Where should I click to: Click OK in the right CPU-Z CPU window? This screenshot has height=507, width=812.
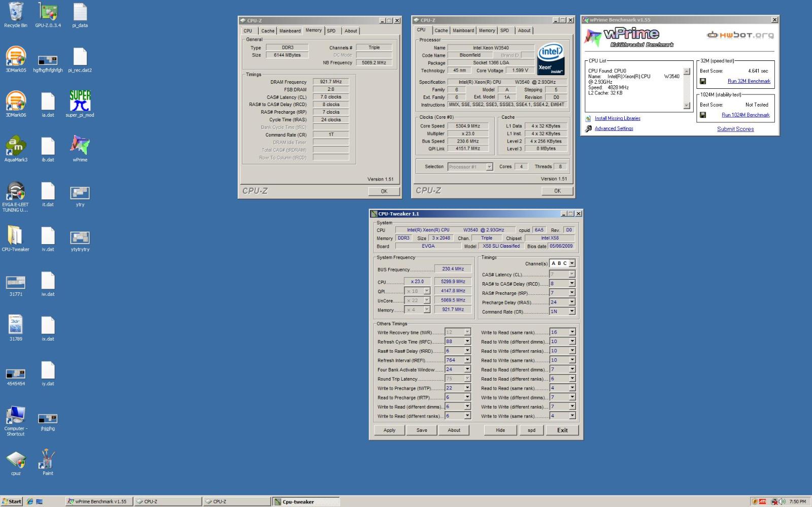pos(557,191)
